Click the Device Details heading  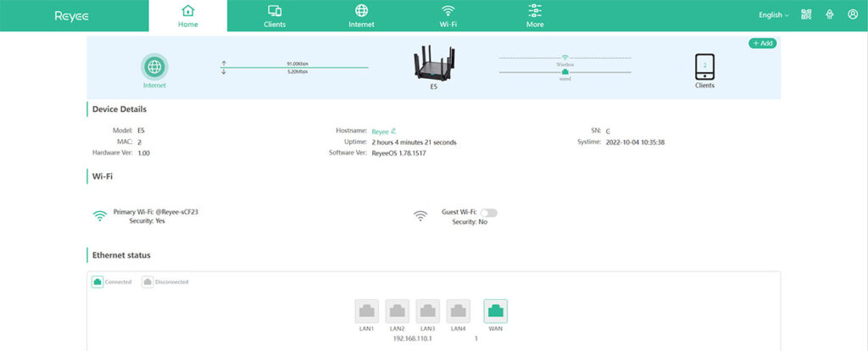click(119, 109)
